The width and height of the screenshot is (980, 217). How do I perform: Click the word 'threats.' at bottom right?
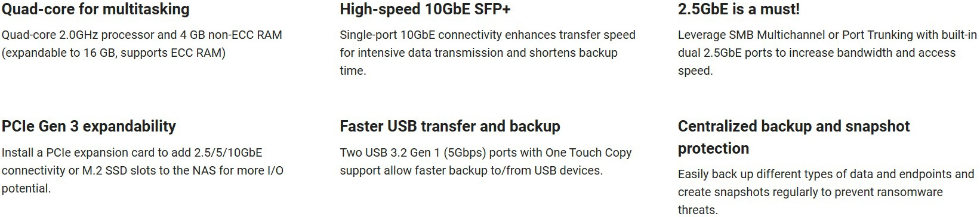[698, 210]
